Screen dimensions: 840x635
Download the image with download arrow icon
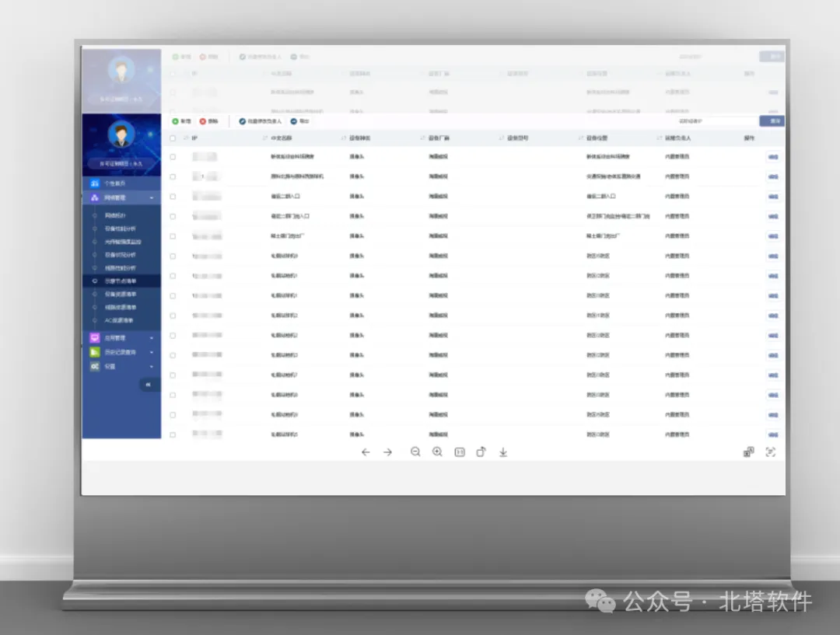tap(503, 452)
